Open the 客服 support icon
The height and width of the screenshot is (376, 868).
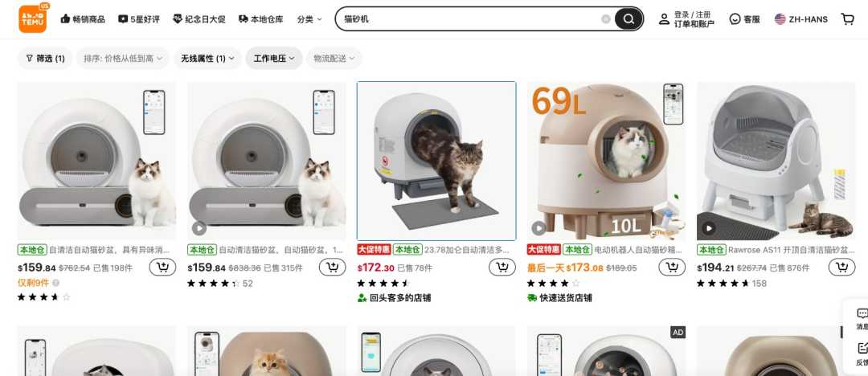click(x=744, y=18)
